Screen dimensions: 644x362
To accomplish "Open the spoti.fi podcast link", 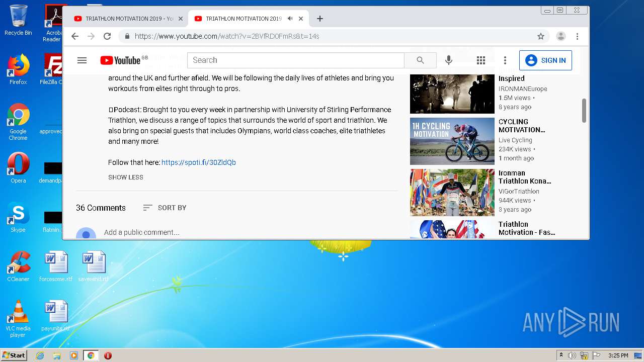I will [x=199, y=162].
